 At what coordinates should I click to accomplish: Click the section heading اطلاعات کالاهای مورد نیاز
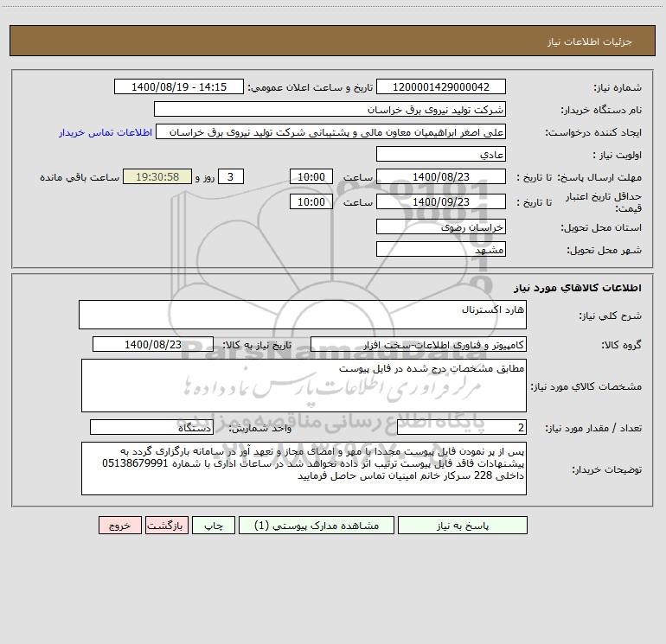[578, 288]
